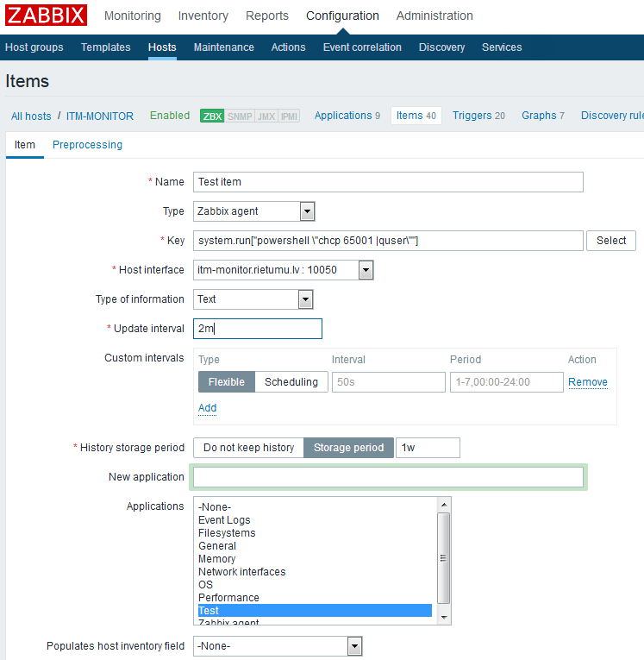The image size is (644, 660).
Task: Go to Templates submenu
Action: (x=105, y=47)
